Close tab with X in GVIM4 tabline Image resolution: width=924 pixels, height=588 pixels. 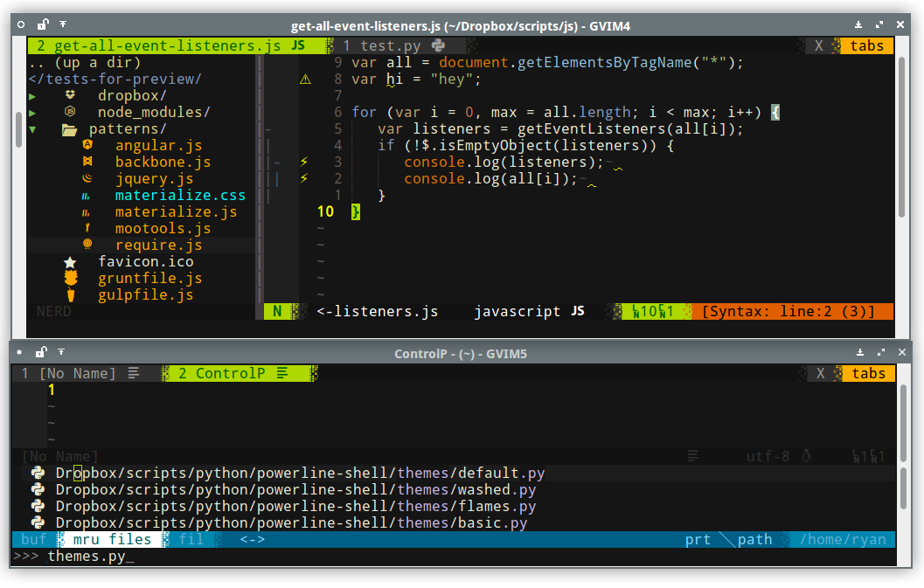[818, 45]
